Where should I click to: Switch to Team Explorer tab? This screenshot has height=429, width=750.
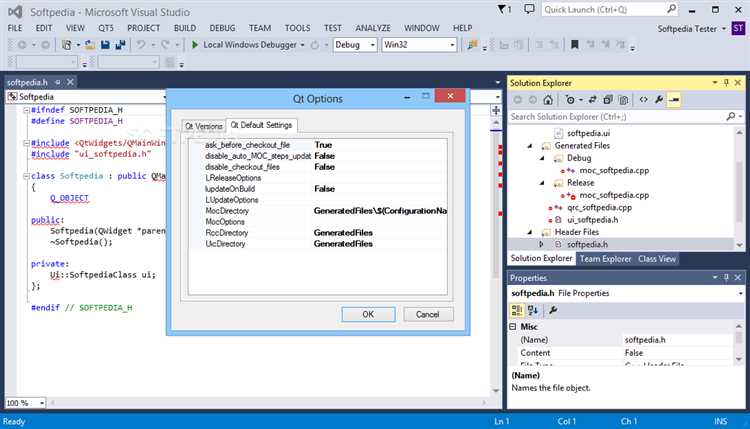click(x=605, y=259)
